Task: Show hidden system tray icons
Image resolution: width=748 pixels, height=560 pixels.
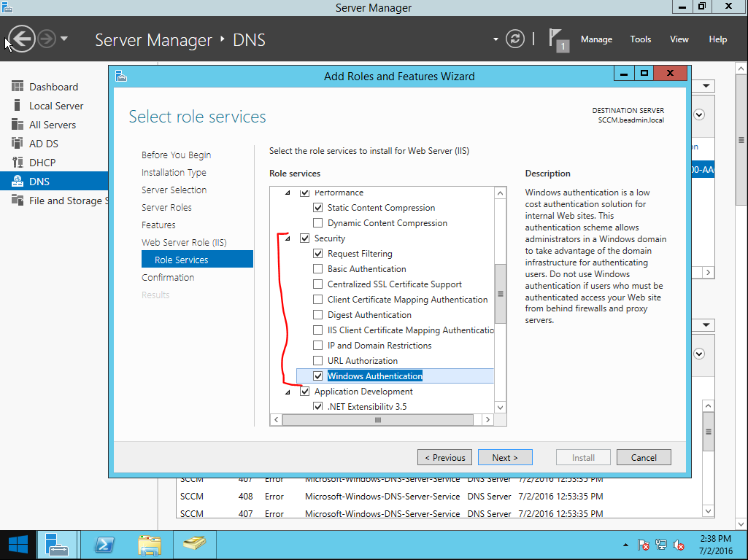Action: [x=625, y=545]
